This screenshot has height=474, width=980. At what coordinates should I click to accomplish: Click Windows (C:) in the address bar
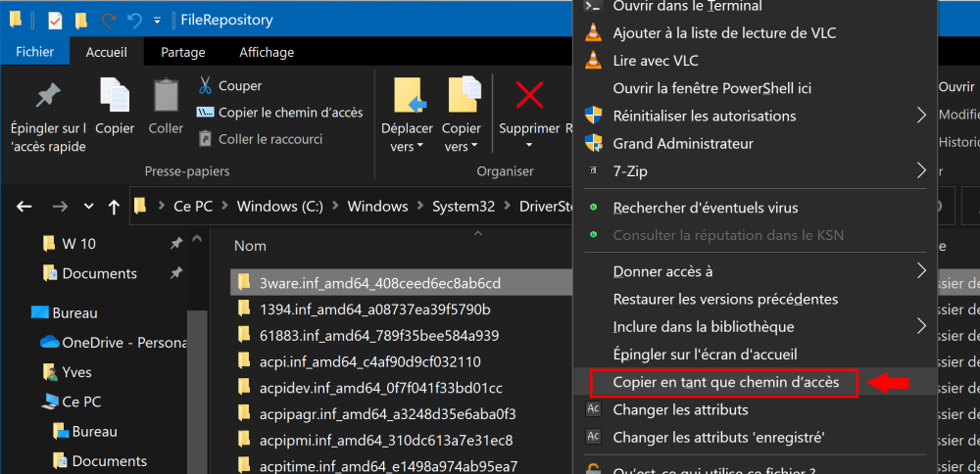click(x=280, y=206)
